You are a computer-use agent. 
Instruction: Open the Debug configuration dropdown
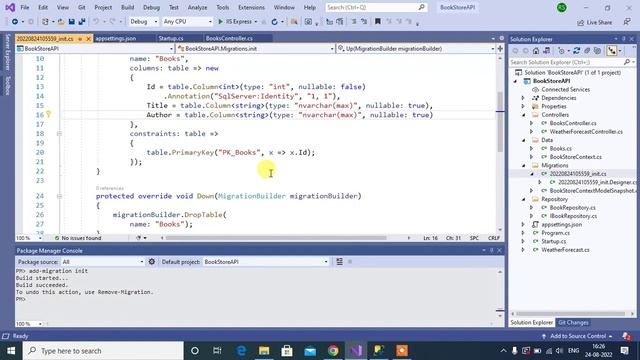[143, 22]
